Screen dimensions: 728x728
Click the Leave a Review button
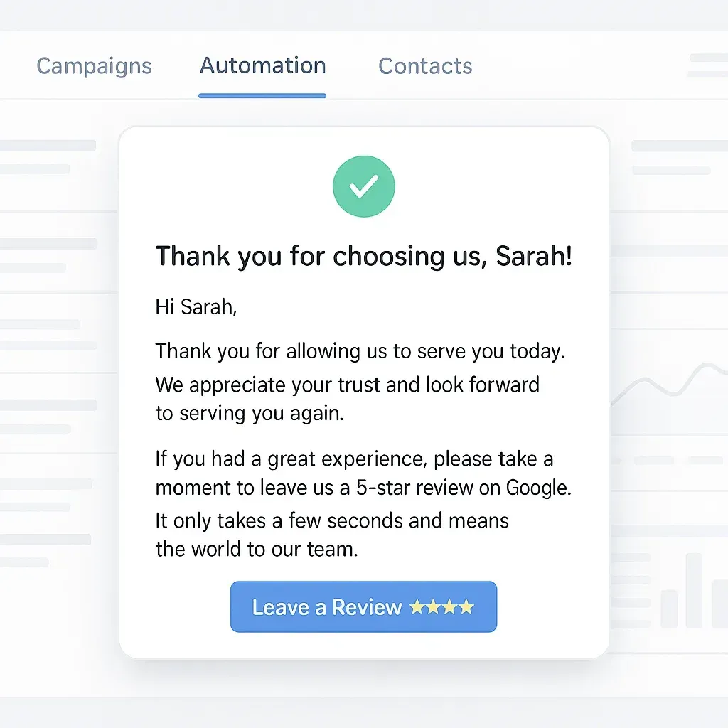pyautogui.click(x=363, y=606)
